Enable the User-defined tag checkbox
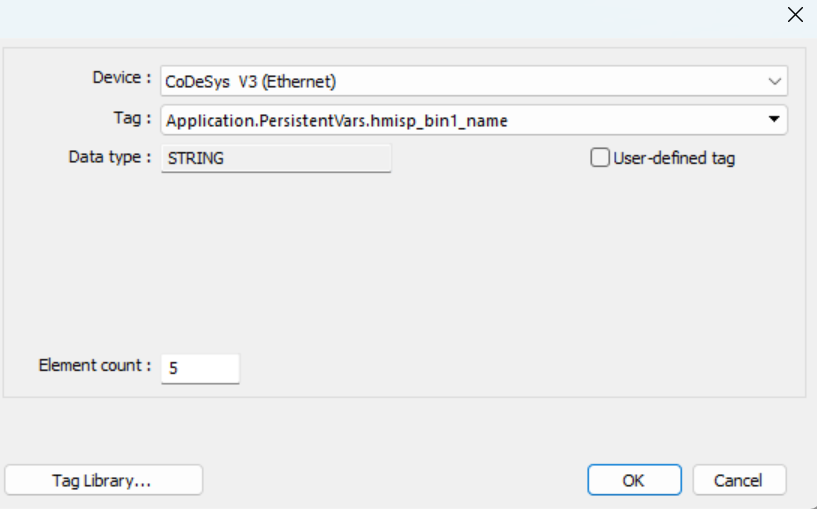Image resolution: width=817 pixels, height=509 pixels. (x=600, y=157)
